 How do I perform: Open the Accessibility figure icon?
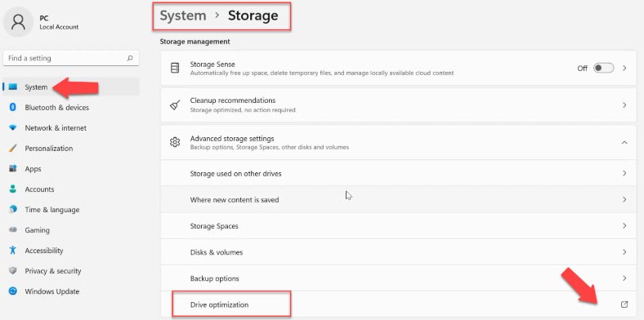pos(13,251)
